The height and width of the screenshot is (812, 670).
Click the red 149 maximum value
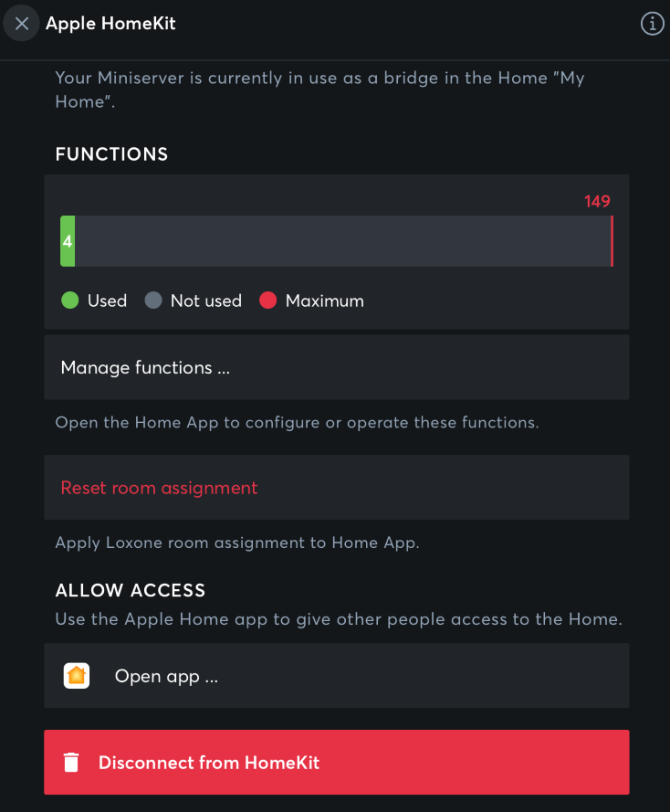coord(597,201)
